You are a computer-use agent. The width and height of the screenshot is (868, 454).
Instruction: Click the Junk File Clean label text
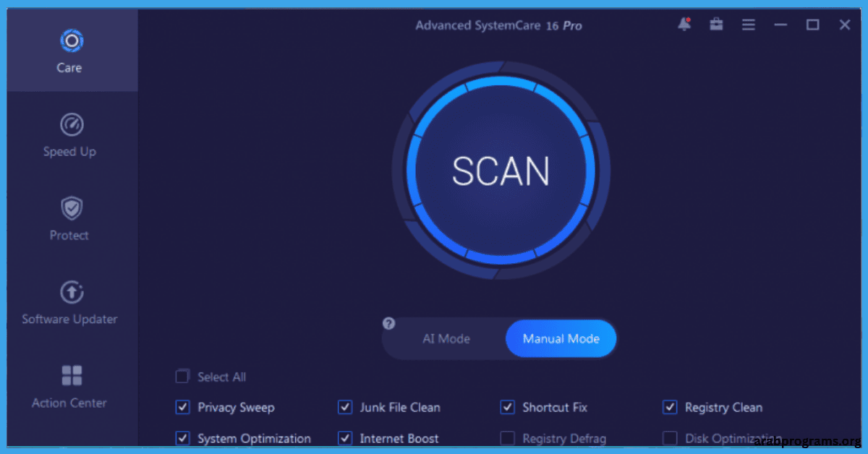coord(400,408)
